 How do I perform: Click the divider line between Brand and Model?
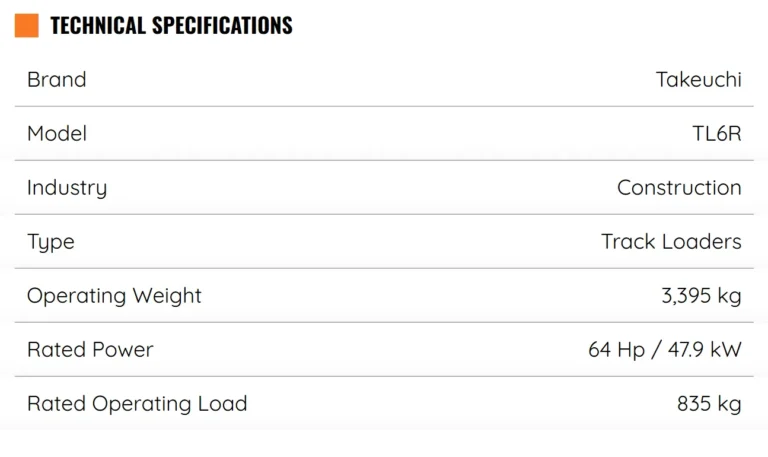(x=384, y=107)
